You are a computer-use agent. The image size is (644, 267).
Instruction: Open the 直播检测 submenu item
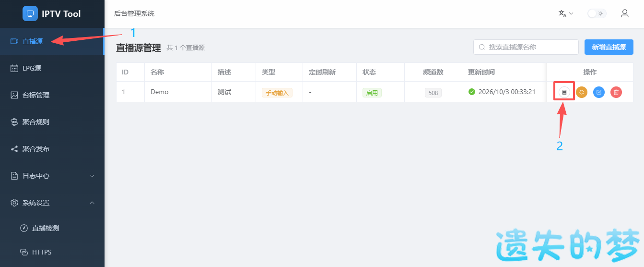(52, 228)
